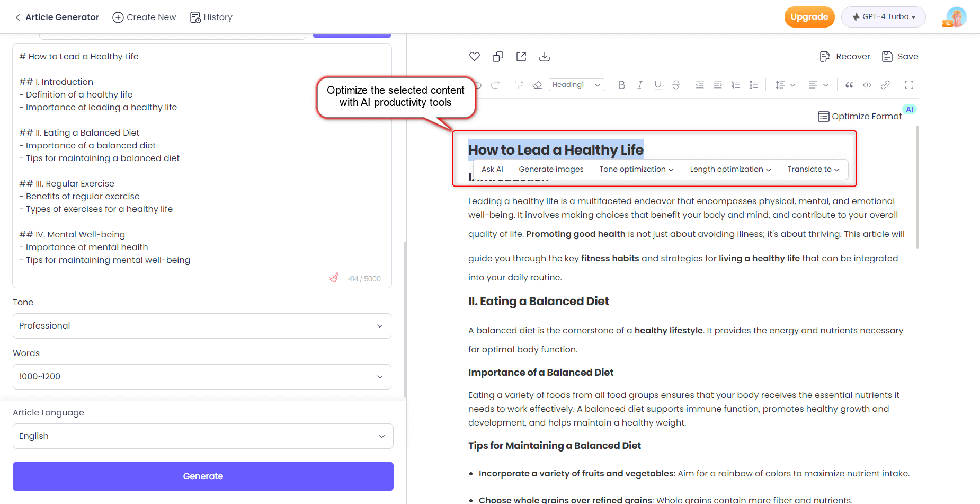Expand the Length optimization menu
Screen dimensions: 980x504
pos(730,170)
